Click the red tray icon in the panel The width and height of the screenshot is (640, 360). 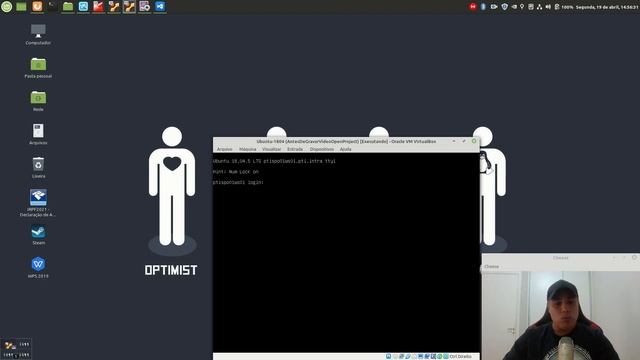[473, 7]
